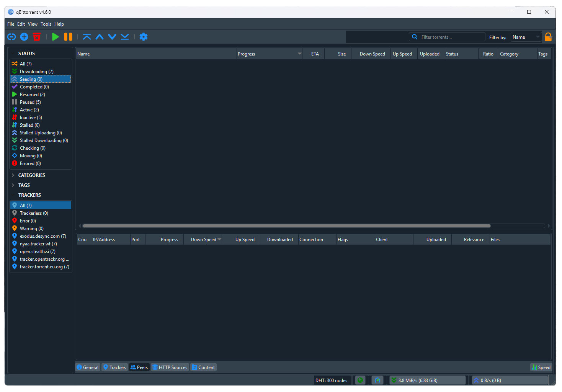Click the search magnifier icon
The height and width of the screenshot is (392, 562).
415,37
